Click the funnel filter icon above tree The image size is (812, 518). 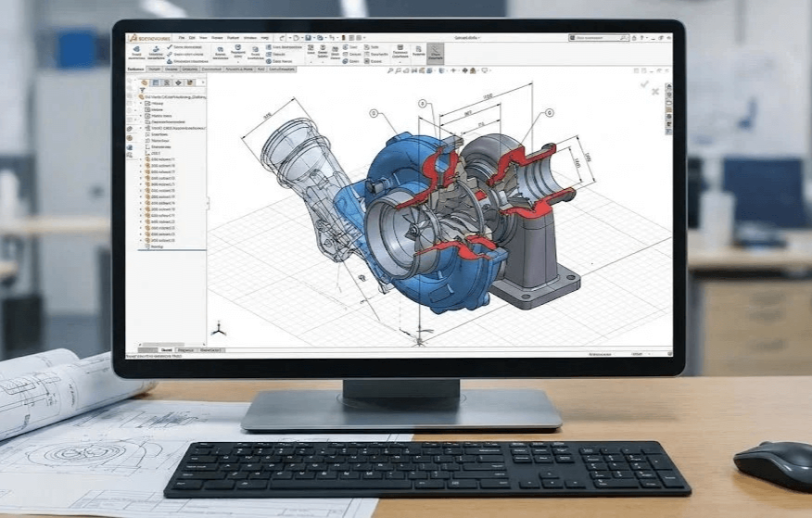(143, 90)
